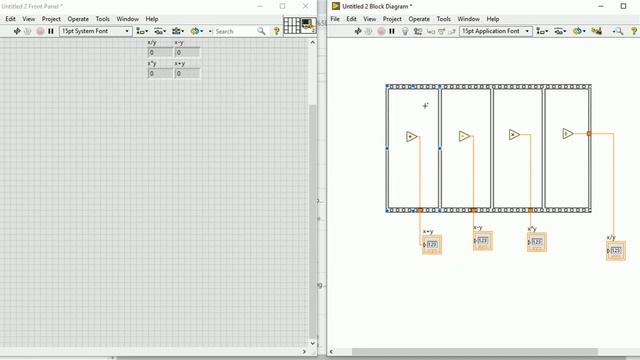Click Front Panel vertical scrollbar thumb
This screenshot has height=360, width=640.
coord(313,220)
